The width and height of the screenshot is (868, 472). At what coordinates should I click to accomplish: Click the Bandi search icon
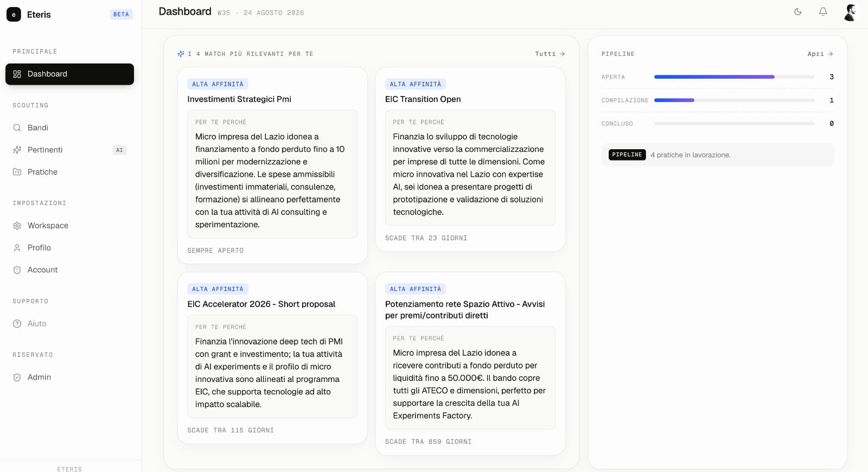tap(17, 128)
